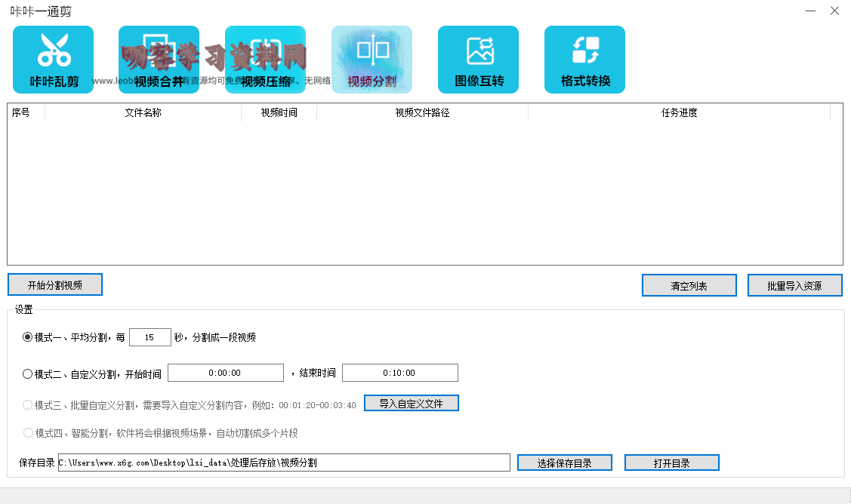The height and width of the screenshot is (504, 851).
Task: Open output folder with 打开目录 button
Action: (671, 463)
